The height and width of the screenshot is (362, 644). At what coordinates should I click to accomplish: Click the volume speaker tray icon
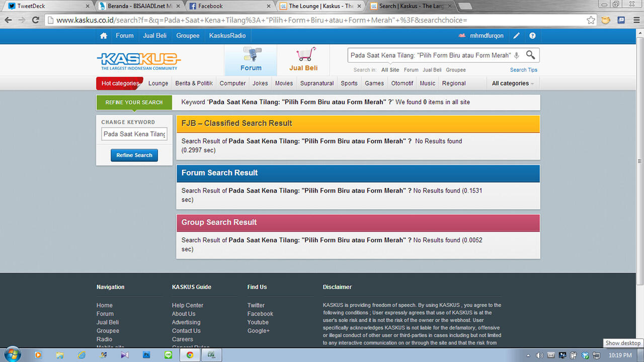(539, 355)
